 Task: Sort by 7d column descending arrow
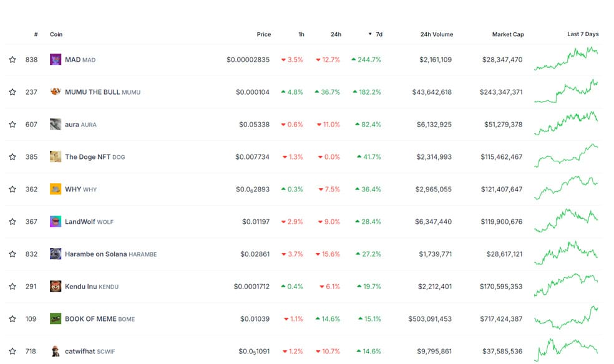click(370, 34)
